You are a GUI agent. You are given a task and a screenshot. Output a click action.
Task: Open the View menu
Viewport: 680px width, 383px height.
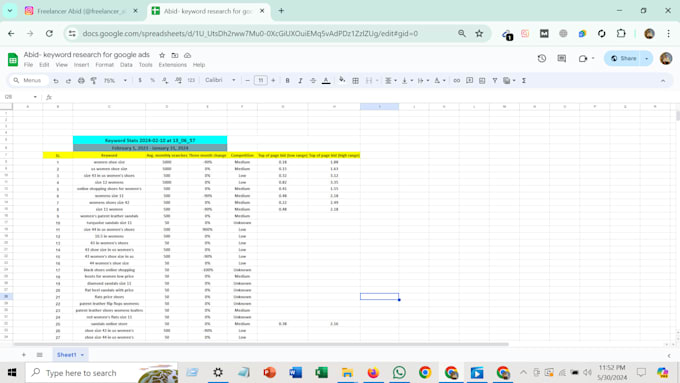tap(62, 65)
